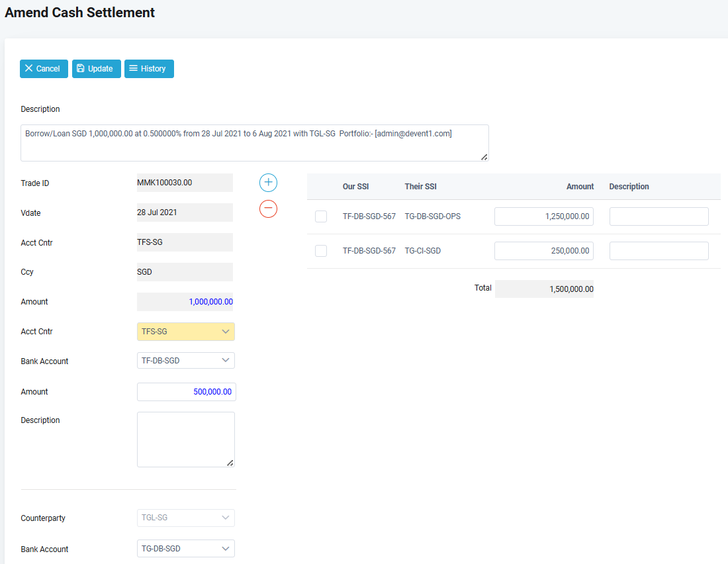Tick the checkbox for TG-DB-SGD-OPS row

coord(321,216)
